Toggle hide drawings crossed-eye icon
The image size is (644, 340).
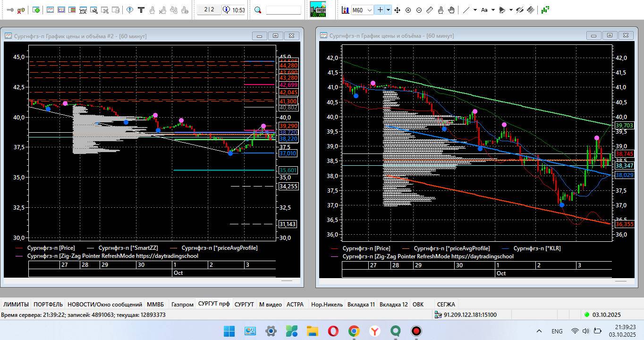click(x=520, y=10)
